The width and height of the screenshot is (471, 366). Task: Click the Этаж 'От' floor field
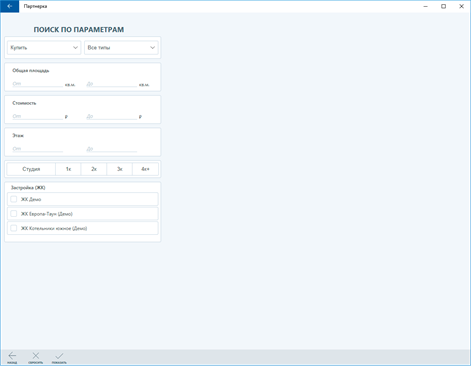tap(37, 149)
